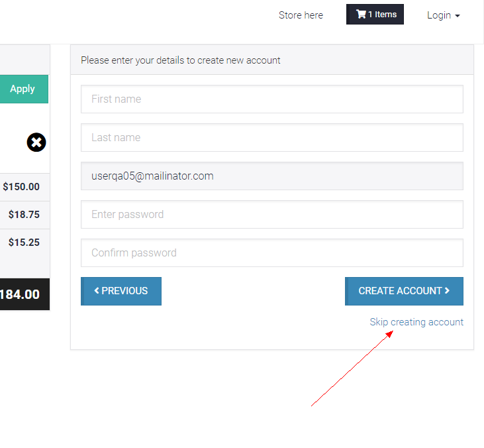The image size is (484, 448).
Task: Open the Login dropdown menu
Action: (x=443, y=15)
